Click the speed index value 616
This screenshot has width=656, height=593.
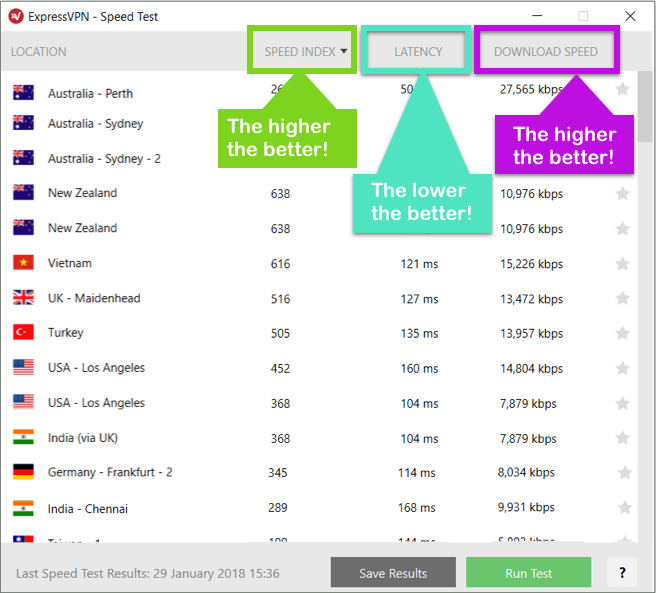280,264
